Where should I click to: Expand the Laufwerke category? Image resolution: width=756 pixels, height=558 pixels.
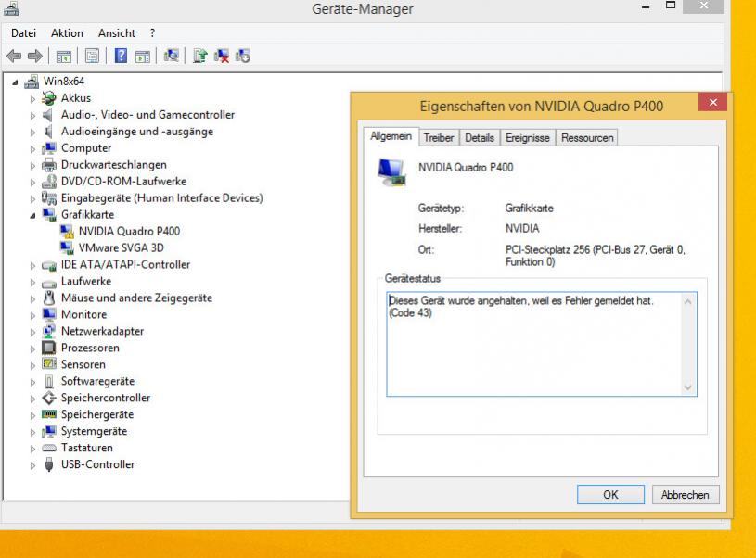[x=32, y=282]
